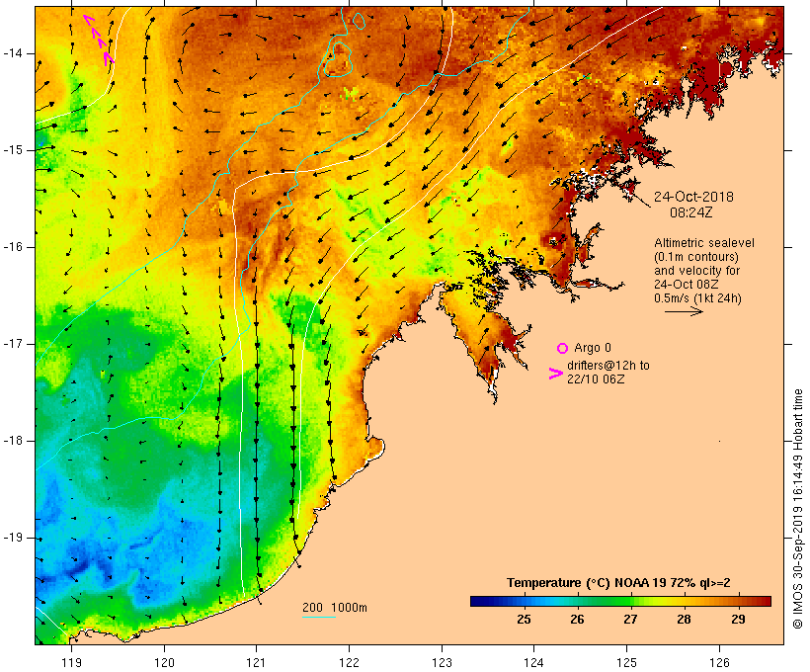810x672 pixels.
Task: Click the longitude axis label "120"
Action: click(x=164, y=662)
